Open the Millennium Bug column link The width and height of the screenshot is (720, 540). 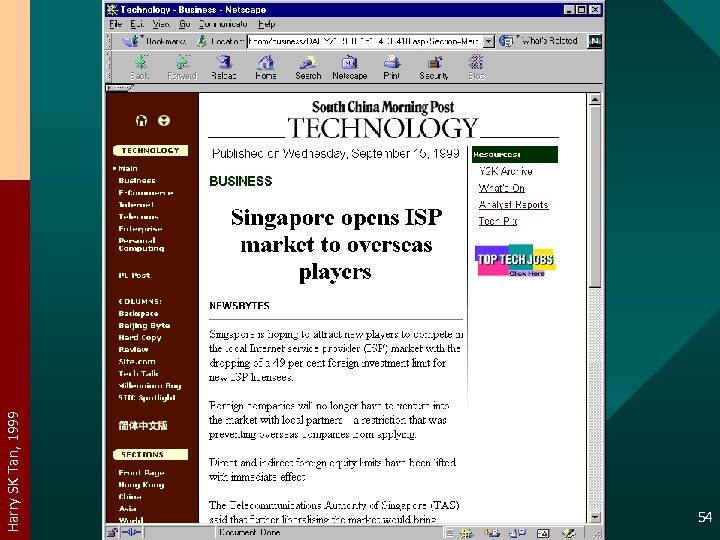point(150,385)
